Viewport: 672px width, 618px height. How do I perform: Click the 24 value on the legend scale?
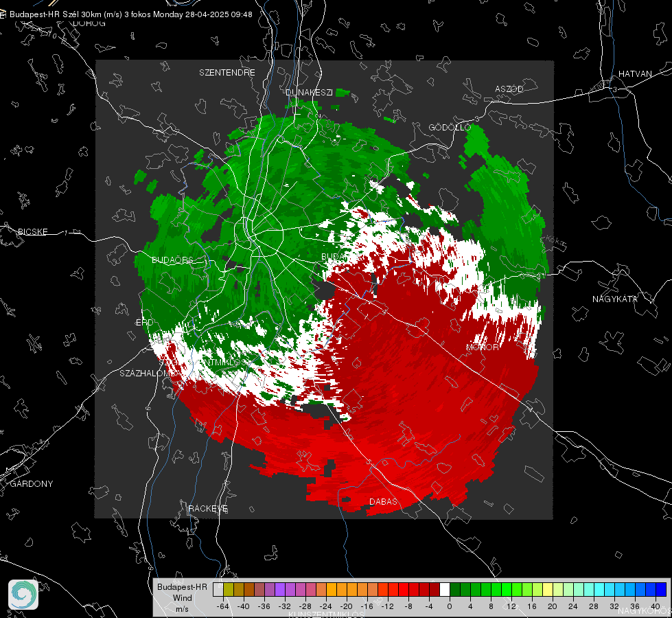[573, 606]
